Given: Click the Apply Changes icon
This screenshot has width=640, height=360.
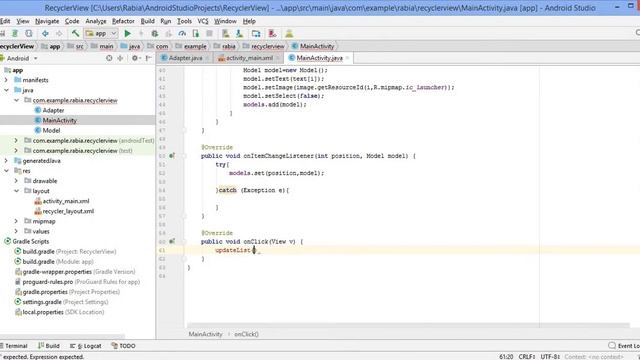Looking at the screenshot, I should pyautogui.click(x=168, y=33).
